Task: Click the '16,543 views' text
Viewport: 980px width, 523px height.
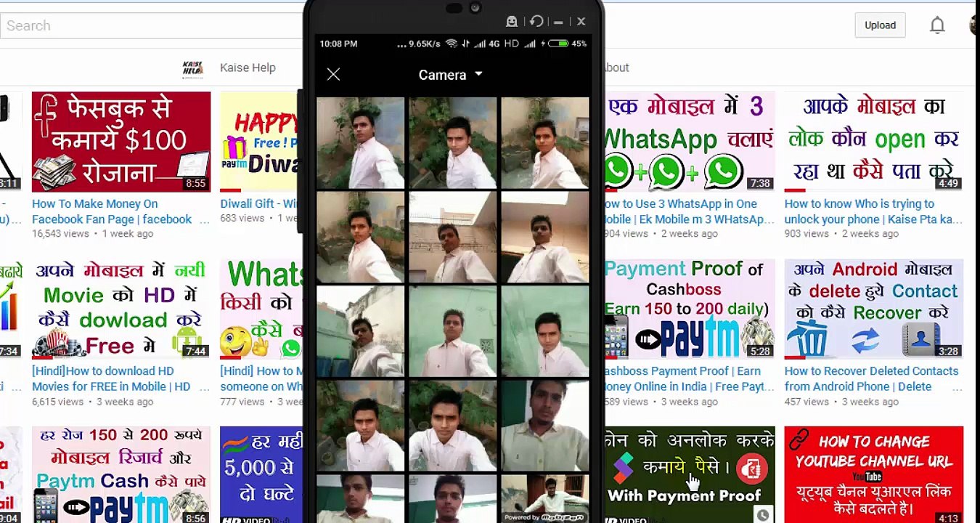Action: point(60,234)
